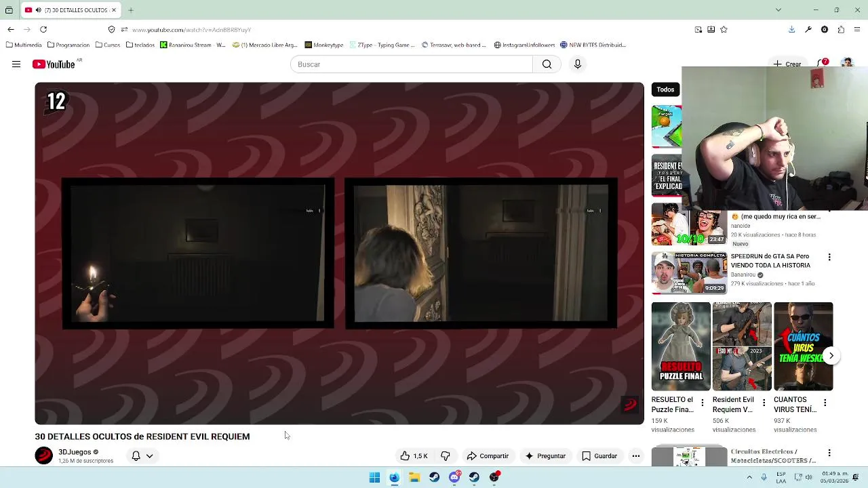Open options for SPEEDRUN de GTA SA video
The image size is (868, 488).
[x=829, y=258]
